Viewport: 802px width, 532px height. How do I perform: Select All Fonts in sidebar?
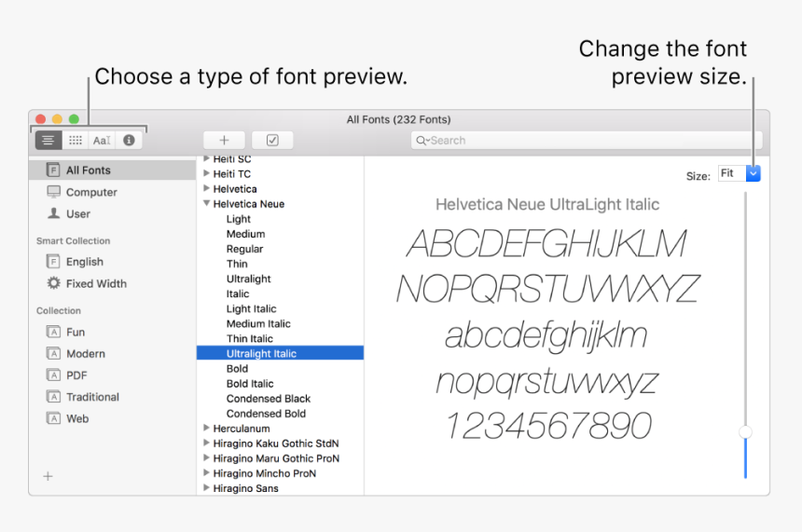click(112, 171)
